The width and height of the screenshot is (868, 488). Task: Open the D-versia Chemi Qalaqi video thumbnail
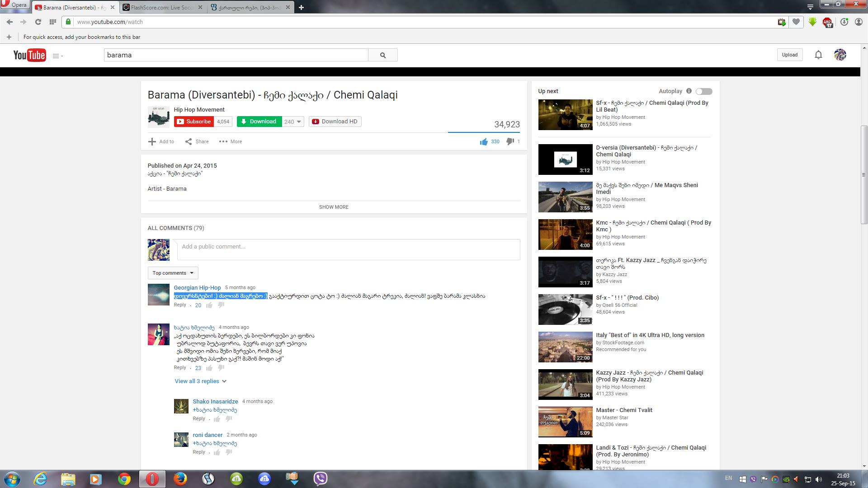coord(565,160)
